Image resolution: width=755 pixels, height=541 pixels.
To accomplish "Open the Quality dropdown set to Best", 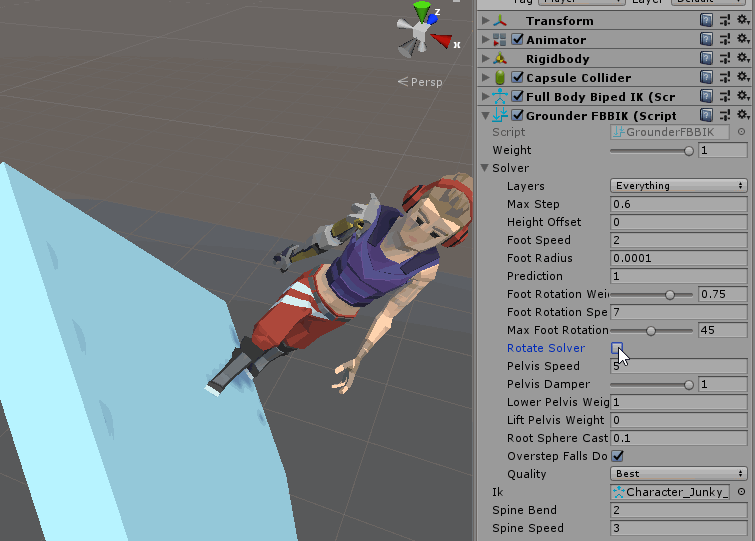I will click(678, 474).
